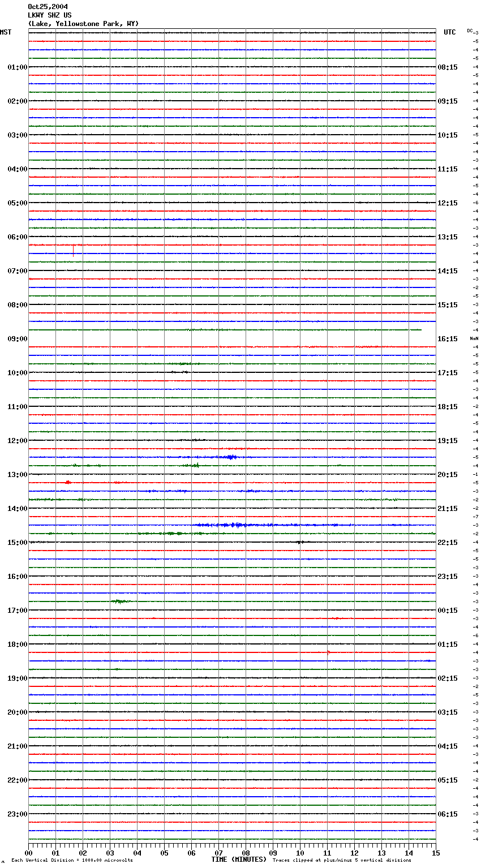Click the "13:15" UTC time label
481x868 pixels.
(x=448, y=237)
